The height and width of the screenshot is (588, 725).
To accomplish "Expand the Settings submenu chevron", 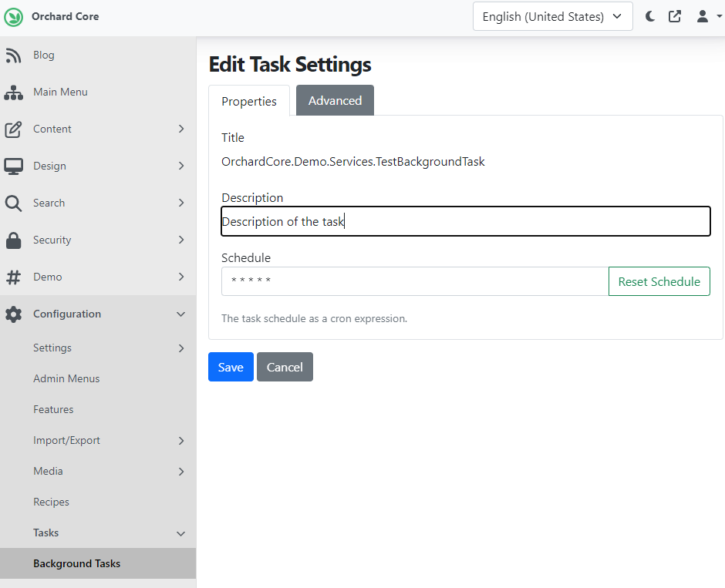I will click(181, 348).
